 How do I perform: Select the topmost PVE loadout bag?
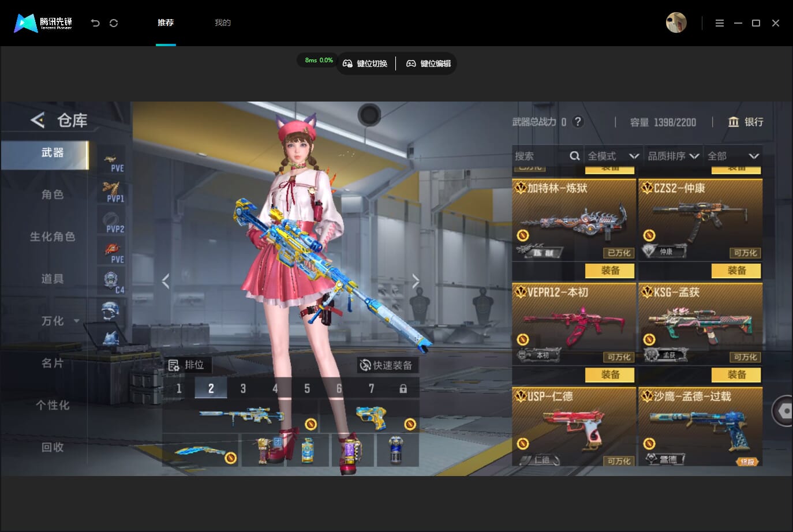click(x=111, y=159)
